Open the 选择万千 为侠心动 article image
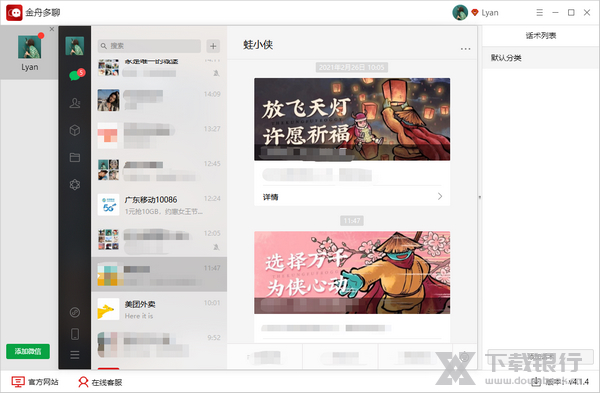This screenshot has height=393, width=600. (352, 272)
